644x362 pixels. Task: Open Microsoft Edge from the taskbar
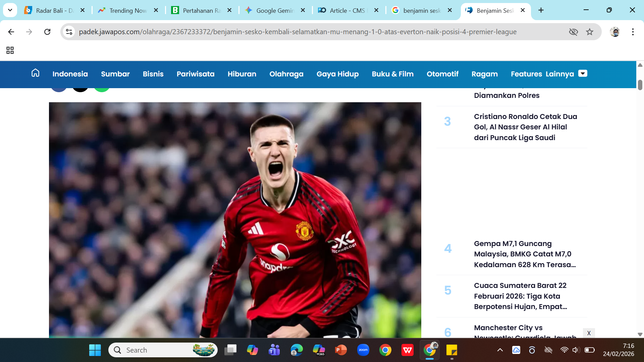[297, 350]
